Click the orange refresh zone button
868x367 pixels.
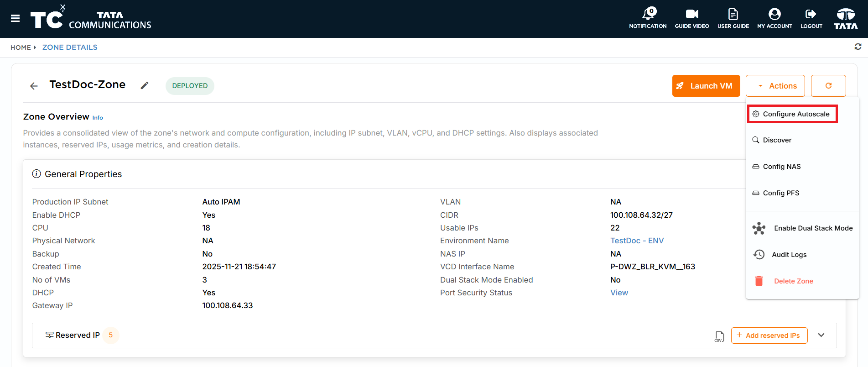pyautogui.click(x=828, y=86)
